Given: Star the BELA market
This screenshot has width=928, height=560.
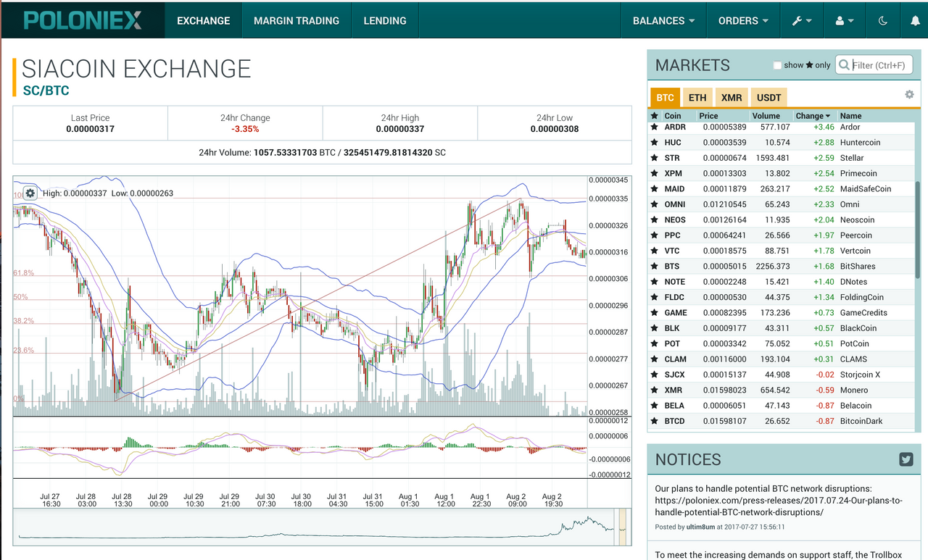Looking at the screenshot, I should click(x=655, y=406).
